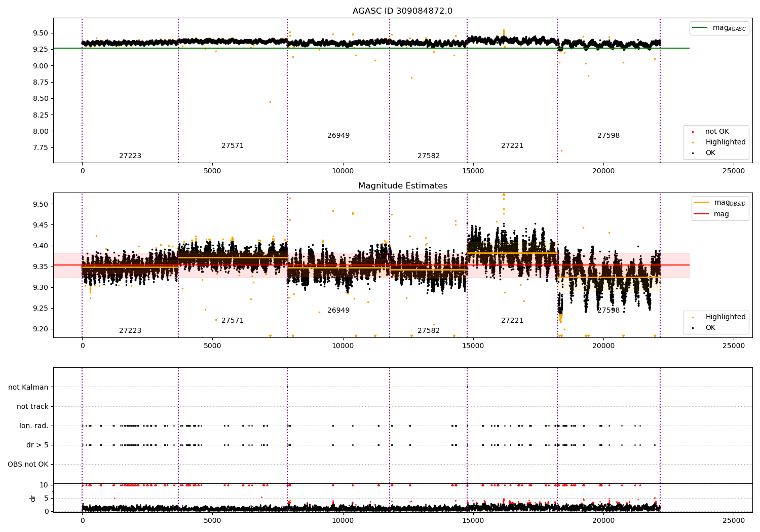Click the 'not Kalman' axis label
This screenshot has height=532, width=760.
28,388
